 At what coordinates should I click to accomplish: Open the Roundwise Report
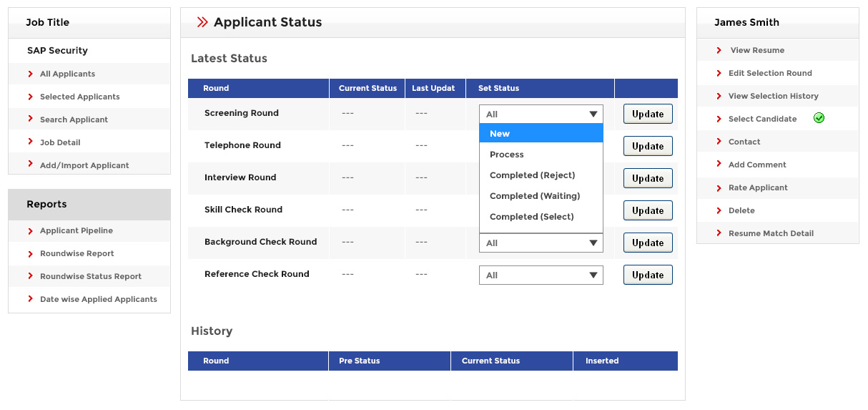point(77,253)
